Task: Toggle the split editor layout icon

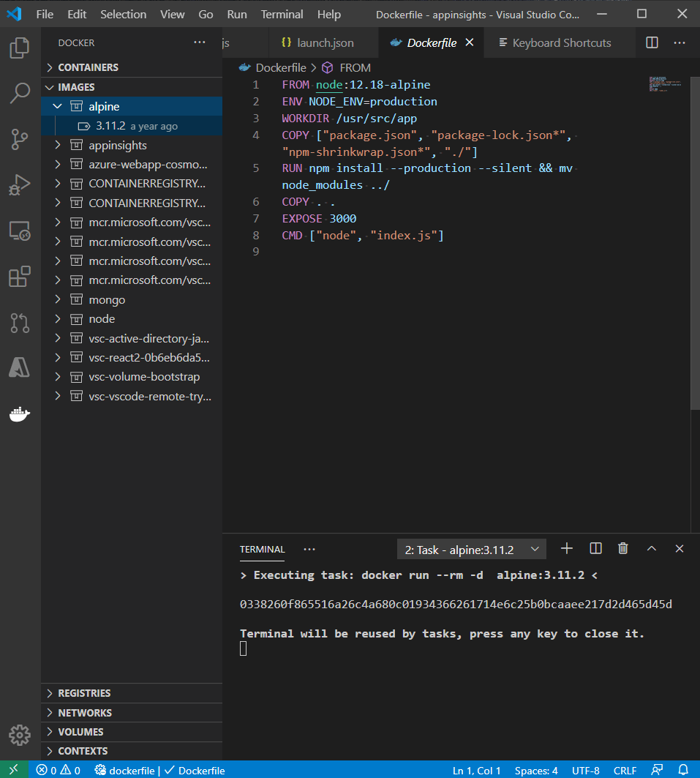Action: 651,42
